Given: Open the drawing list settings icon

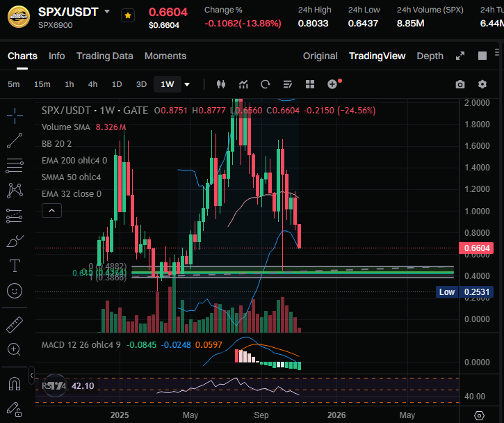Looking at the screenshot, I should [x=287, y=84].
